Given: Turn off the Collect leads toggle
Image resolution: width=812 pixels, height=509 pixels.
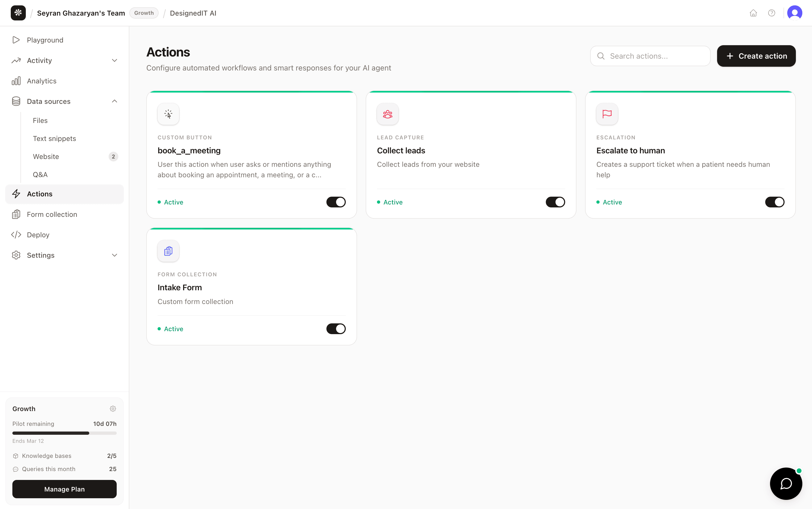Looking at the screenshot, I should tap(555, 202).
